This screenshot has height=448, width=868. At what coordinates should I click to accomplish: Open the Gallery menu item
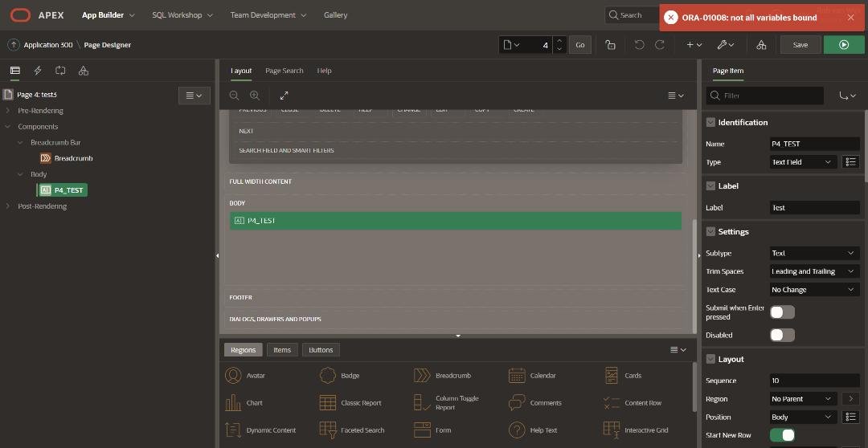click(x=335, y=15)
